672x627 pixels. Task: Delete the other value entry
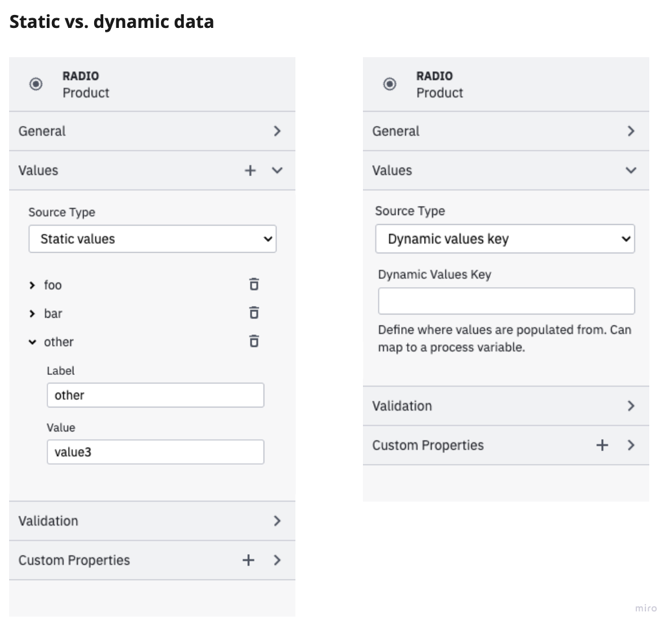(x=254, y=341)
